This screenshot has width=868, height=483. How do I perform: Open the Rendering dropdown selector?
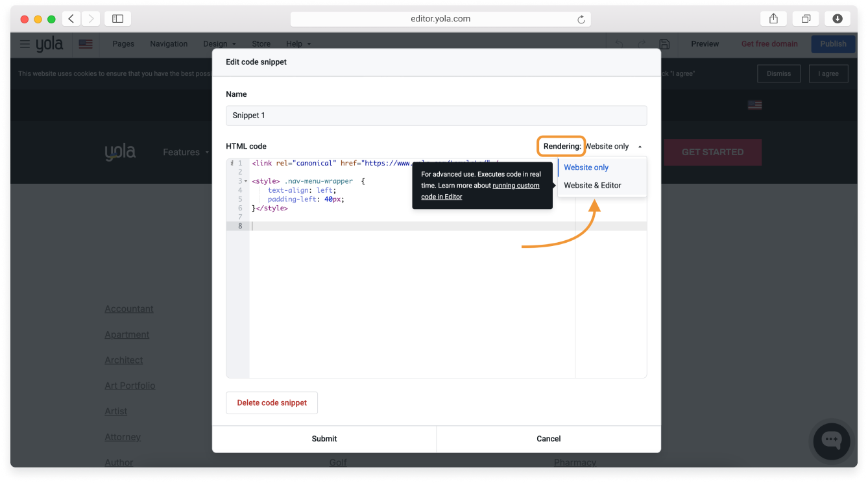point(612,147)
